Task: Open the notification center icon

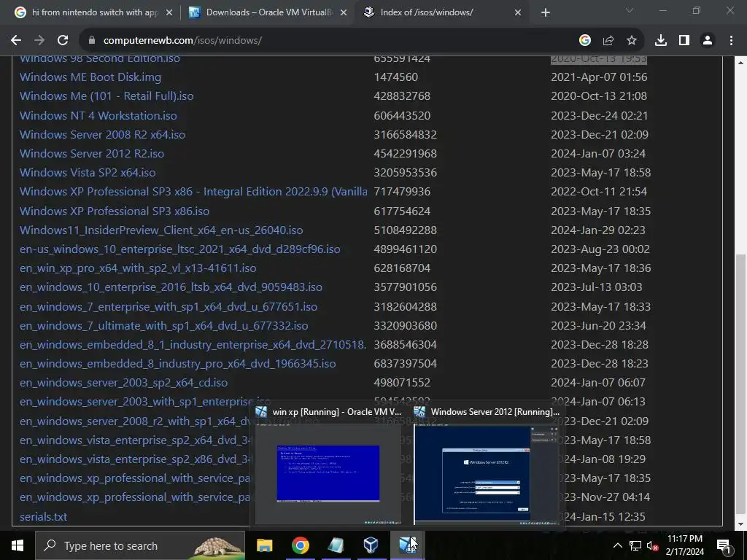Action: point(724,545)
